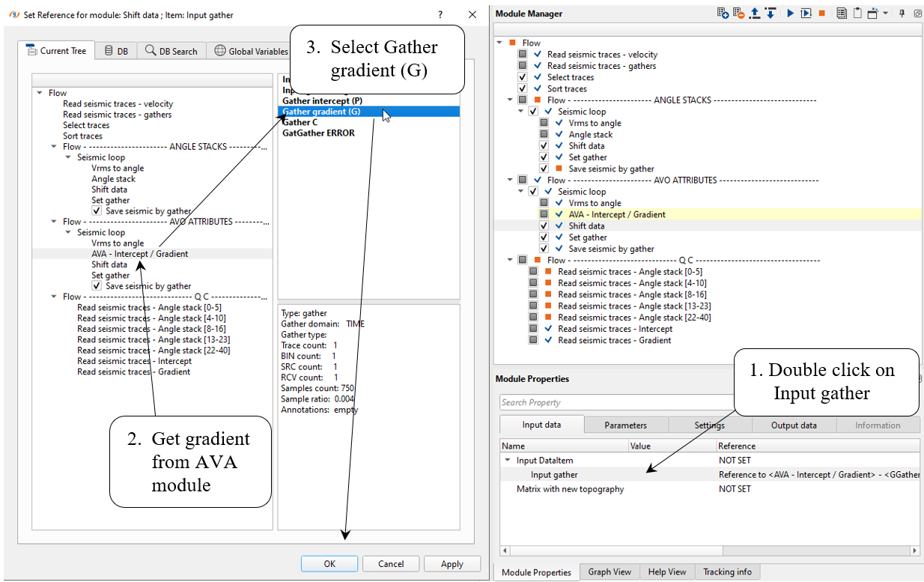Switch to the DB Search tab

pos(171,51)
